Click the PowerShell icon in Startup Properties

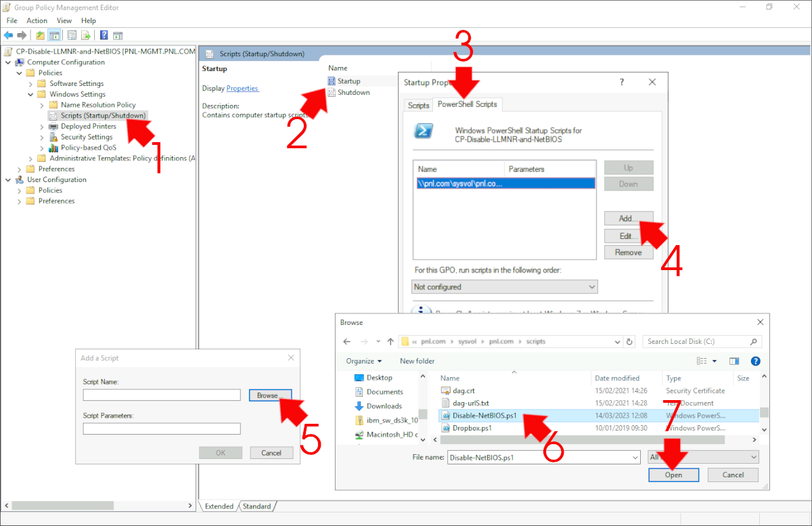[x=423, y=129]
